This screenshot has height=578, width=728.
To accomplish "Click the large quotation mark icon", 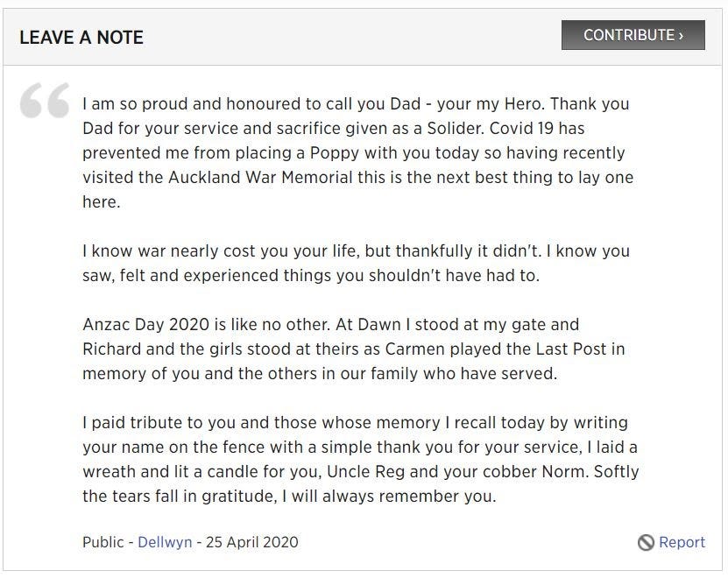I will pos(45,101).
